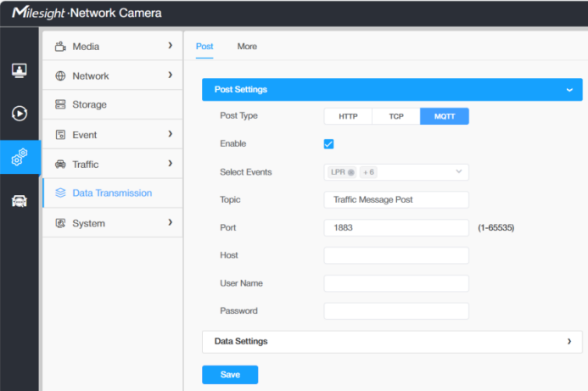Open the Data Transmission menu item
The image size is (588, 391).
point(113,193)
